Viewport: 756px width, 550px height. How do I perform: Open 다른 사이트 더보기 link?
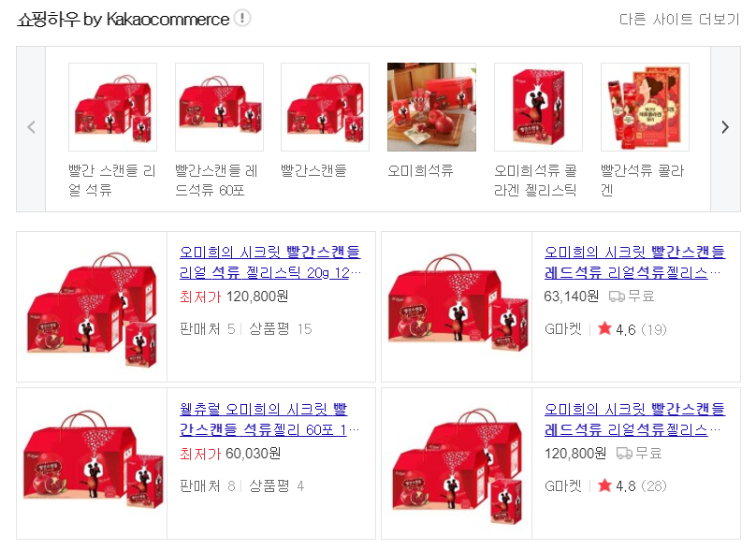tap(679, 20)
